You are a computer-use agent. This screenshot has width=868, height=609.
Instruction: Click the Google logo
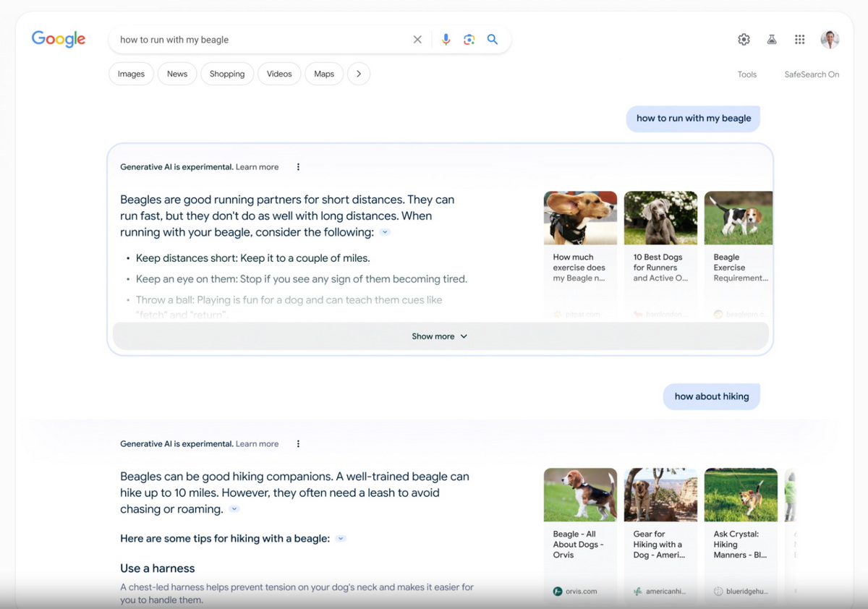point(59,40)
